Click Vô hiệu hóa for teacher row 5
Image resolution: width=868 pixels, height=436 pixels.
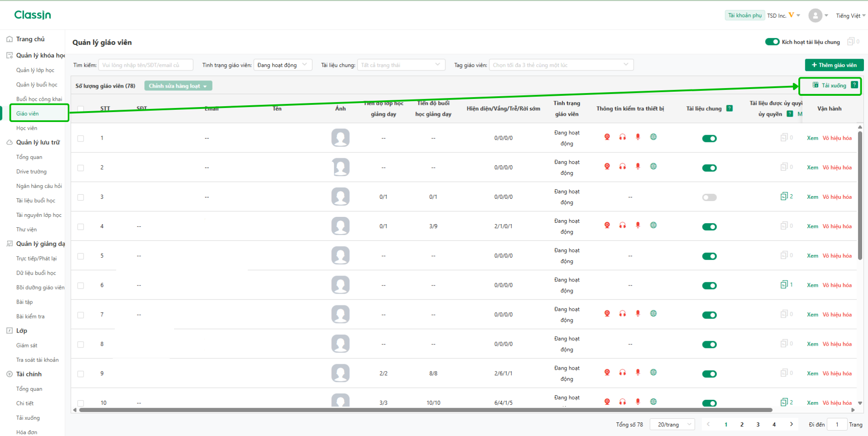[837, 256]
